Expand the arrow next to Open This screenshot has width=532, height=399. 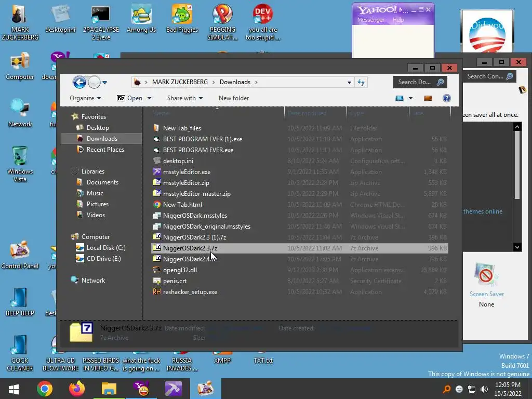[x=149, y=98]
